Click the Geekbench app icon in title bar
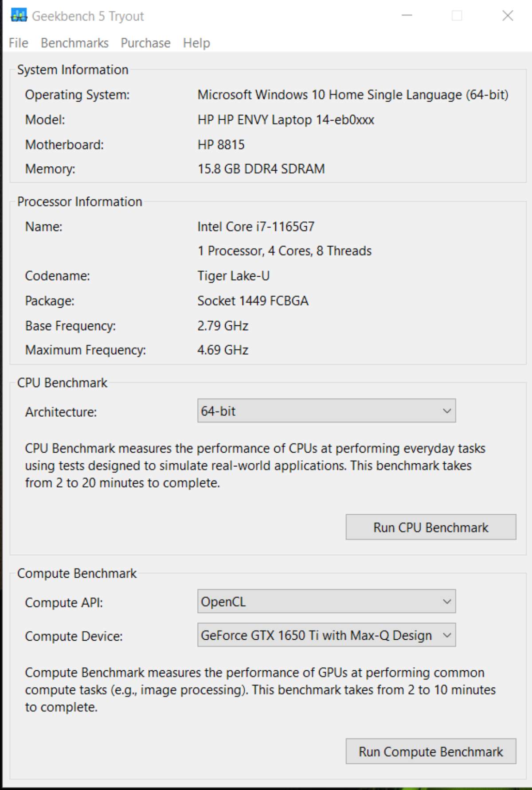532x790 pixels. click(x=19, y=16)
